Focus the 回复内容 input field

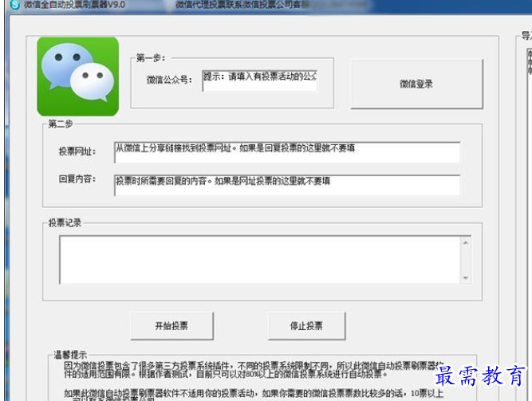(287, 185)
